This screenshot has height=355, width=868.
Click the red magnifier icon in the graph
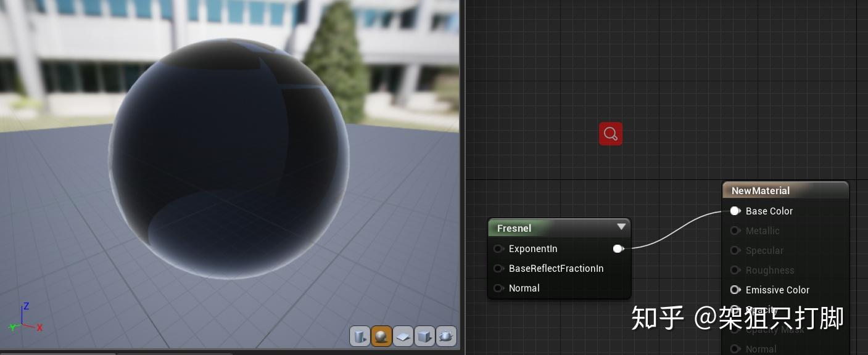610,133
